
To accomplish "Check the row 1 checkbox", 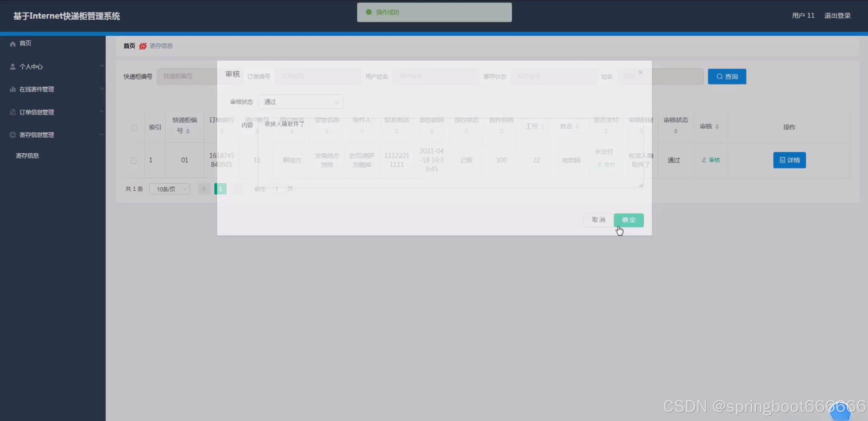I will point(133,160).
